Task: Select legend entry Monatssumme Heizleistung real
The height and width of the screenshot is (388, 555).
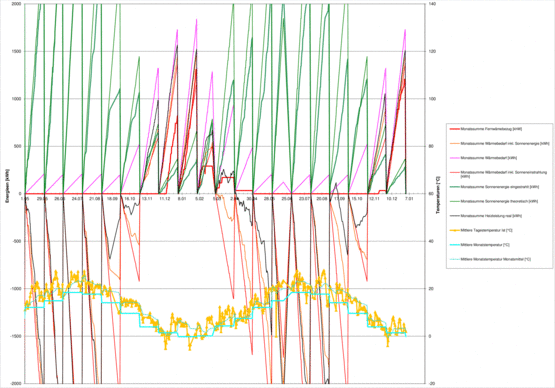Action: point(485,216)
